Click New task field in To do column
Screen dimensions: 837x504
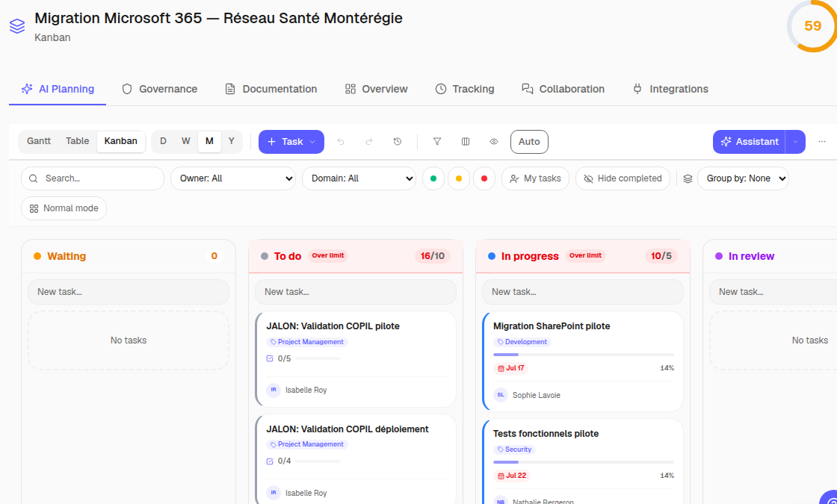(x=356, y=292)
